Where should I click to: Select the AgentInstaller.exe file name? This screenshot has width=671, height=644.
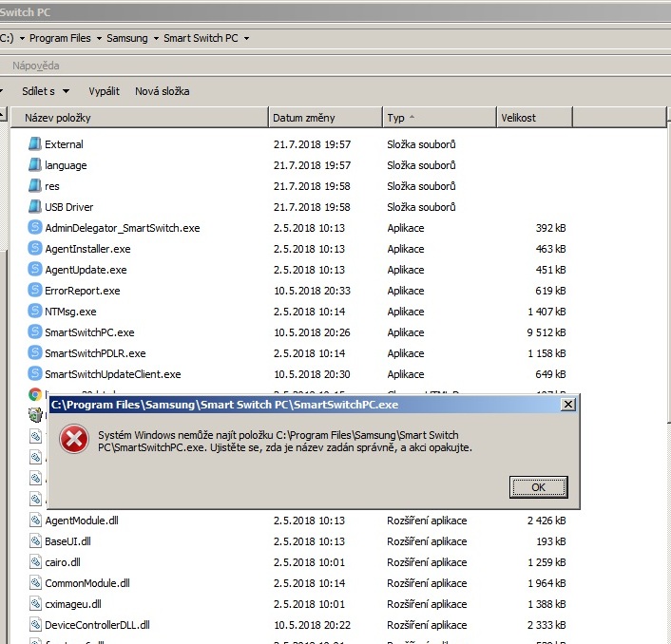(x=87, y=249)
